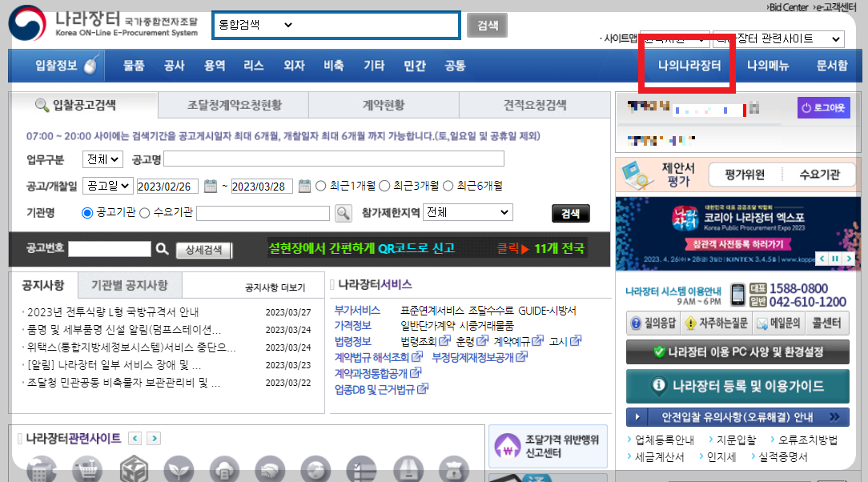Open 계약과정통합공개 link
Screen dimensions: 868x482
click(x=378, y=374)
